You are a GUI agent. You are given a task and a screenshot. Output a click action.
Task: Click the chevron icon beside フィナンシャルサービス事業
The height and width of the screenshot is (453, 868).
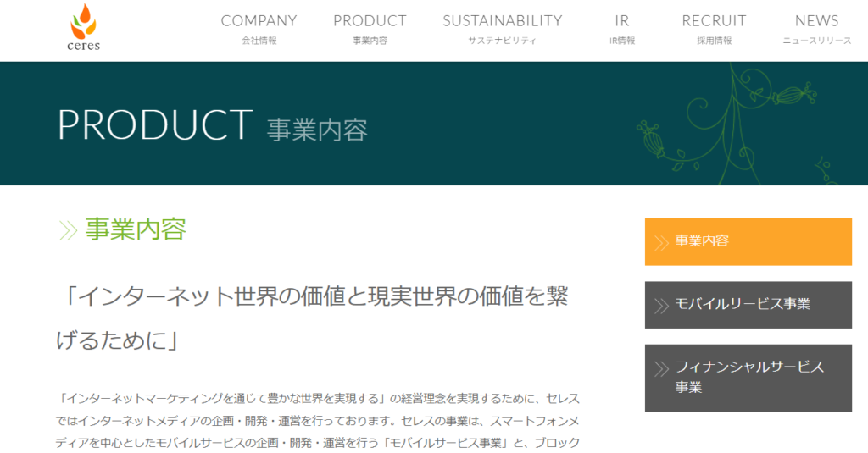(661, 367)
